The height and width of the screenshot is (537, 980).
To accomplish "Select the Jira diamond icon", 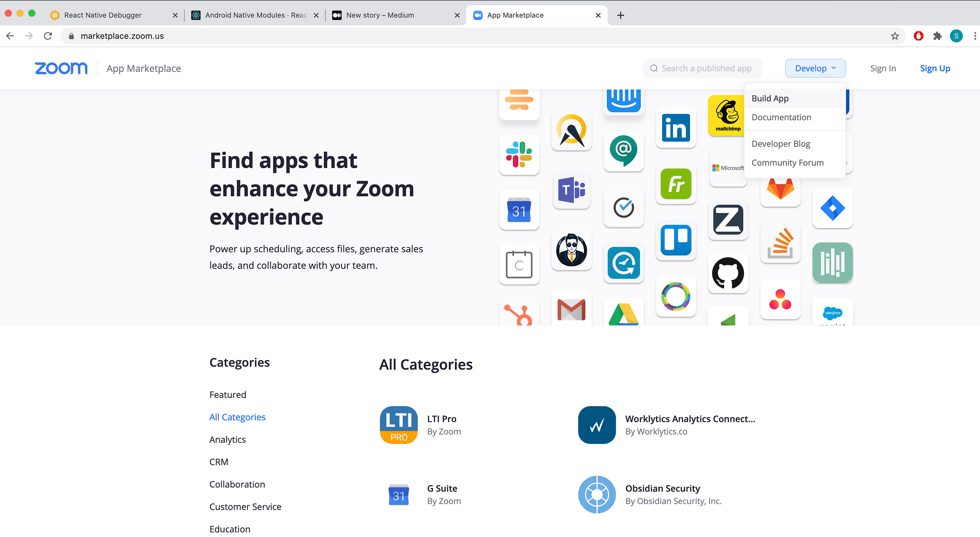I will tap(832, 208).
